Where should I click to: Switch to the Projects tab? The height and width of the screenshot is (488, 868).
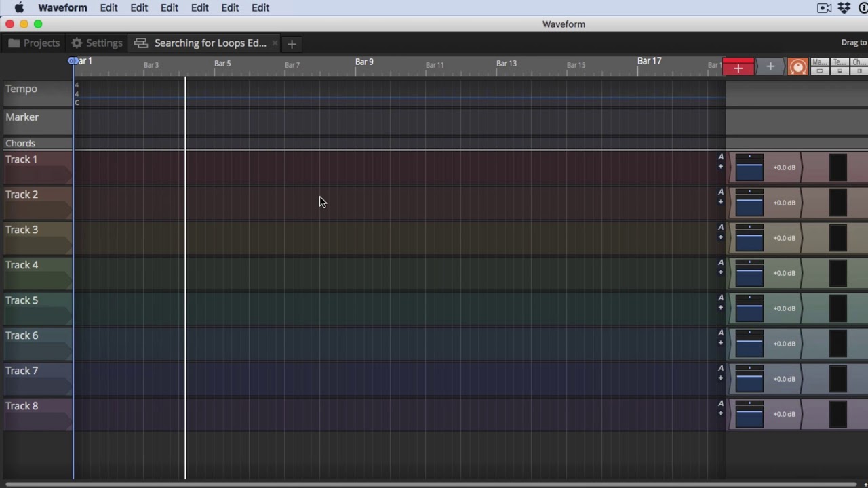35,43
